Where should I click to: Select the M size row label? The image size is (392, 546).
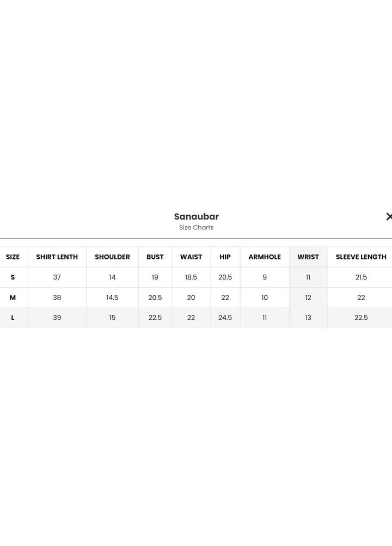pyautogui.click(x=13, y=298)
